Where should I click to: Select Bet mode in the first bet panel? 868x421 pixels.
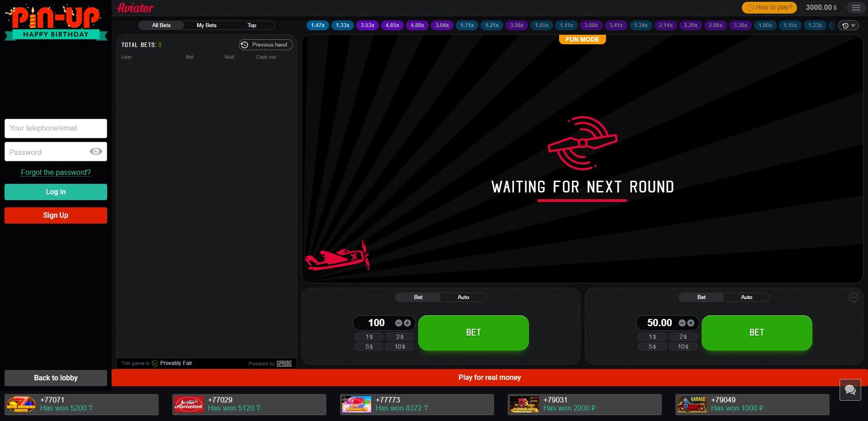point(418,297)
